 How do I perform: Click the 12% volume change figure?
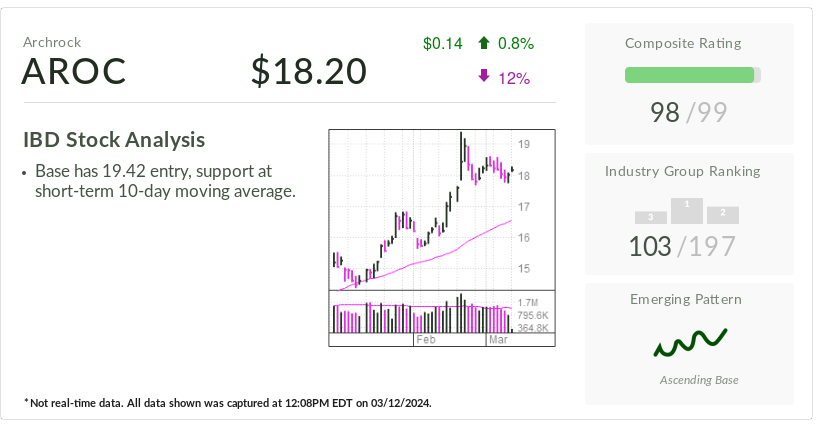514,78
